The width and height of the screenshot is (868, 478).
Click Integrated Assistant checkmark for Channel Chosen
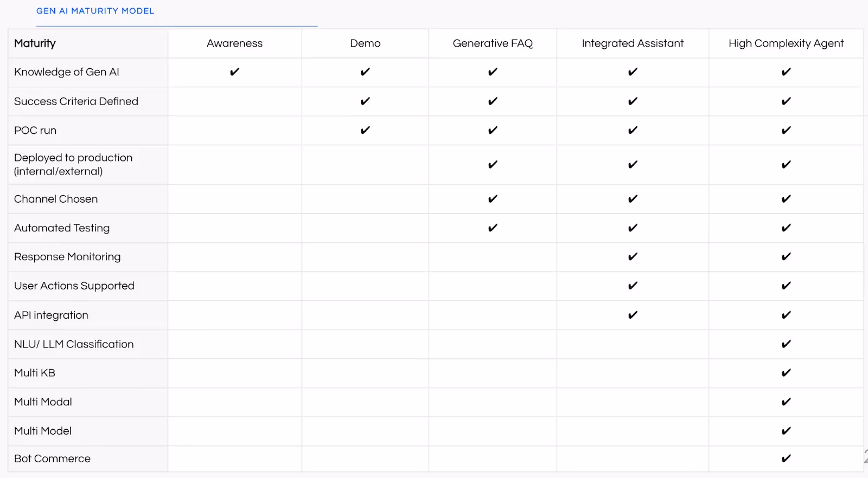coord(633,199)
